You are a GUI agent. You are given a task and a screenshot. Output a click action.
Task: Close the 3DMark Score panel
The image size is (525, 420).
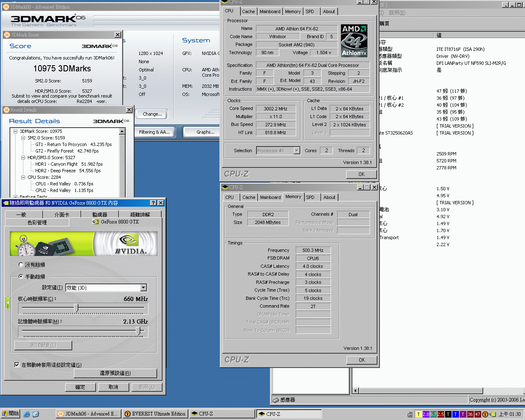118,35
